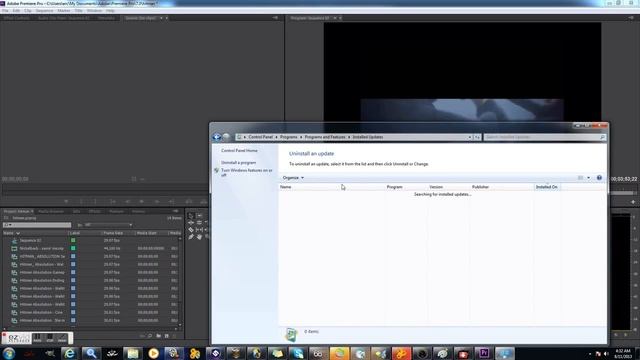Click the Search Installed Updates field

click(544, 137)
